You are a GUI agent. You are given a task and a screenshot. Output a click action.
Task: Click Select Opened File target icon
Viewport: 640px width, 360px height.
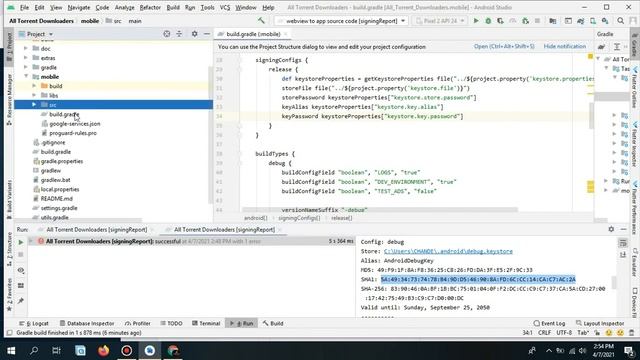[167, 34]
